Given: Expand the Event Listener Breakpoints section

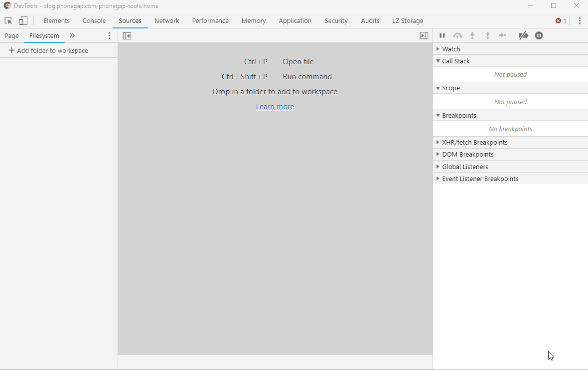Looking at the screenshot, I should [x=480, y=179].
